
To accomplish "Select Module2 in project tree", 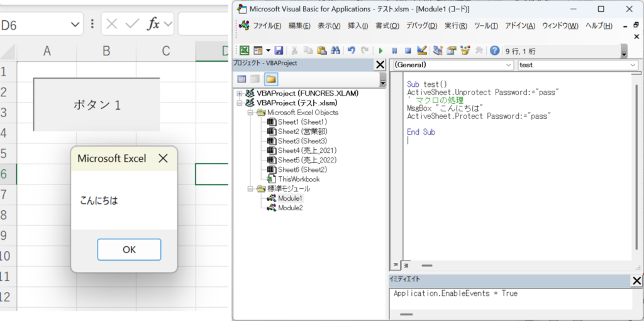I will point(291,208).
